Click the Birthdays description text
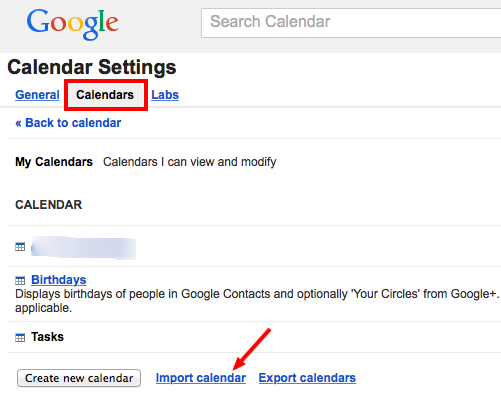Viewport: 501px width, 395px height. [257, 301]
